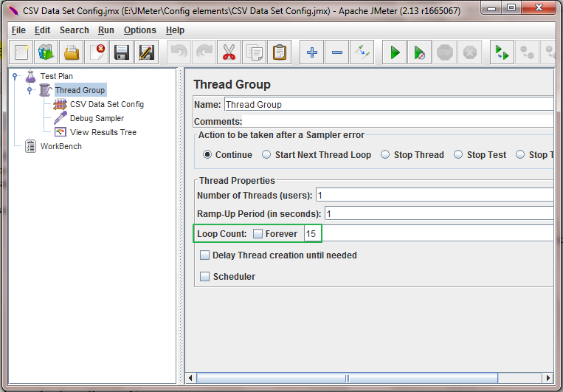The image size is (563, 392).
Task: Click the Shutdown X icon
Action: pos(469,52)
